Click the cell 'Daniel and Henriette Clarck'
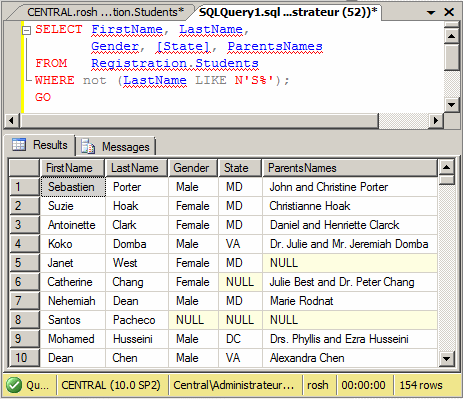 350,225
